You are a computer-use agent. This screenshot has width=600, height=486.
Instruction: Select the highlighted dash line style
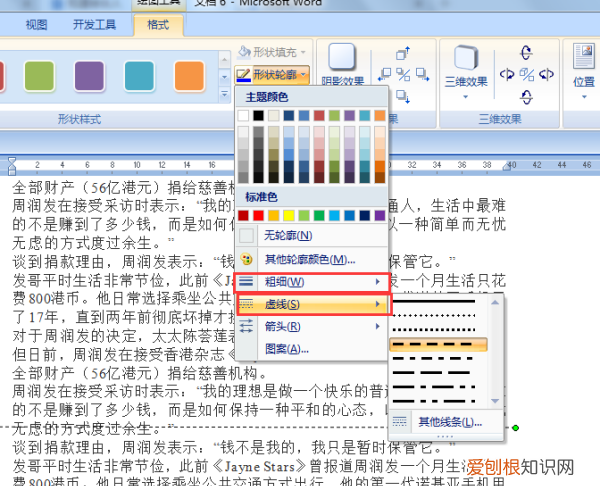(x=438, y=344)
